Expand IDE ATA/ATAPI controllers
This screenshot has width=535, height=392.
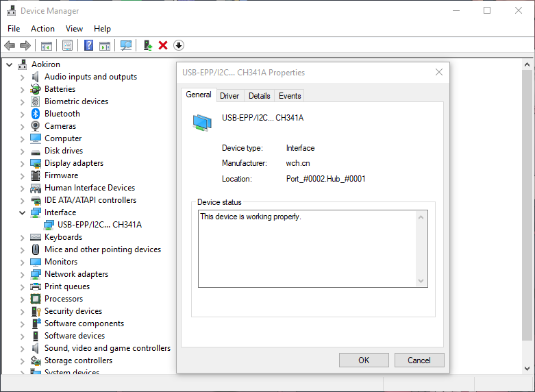coord(22,200)
